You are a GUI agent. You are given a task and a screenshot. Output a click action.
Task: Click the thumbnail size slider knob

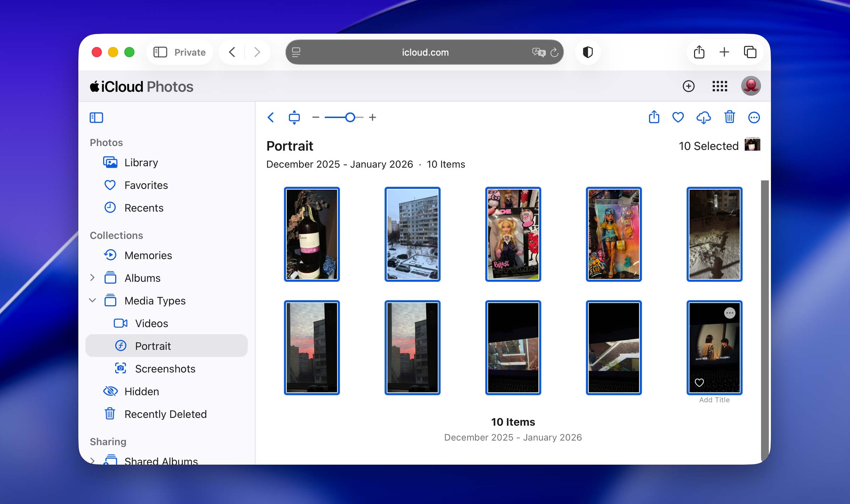(350, 117)
